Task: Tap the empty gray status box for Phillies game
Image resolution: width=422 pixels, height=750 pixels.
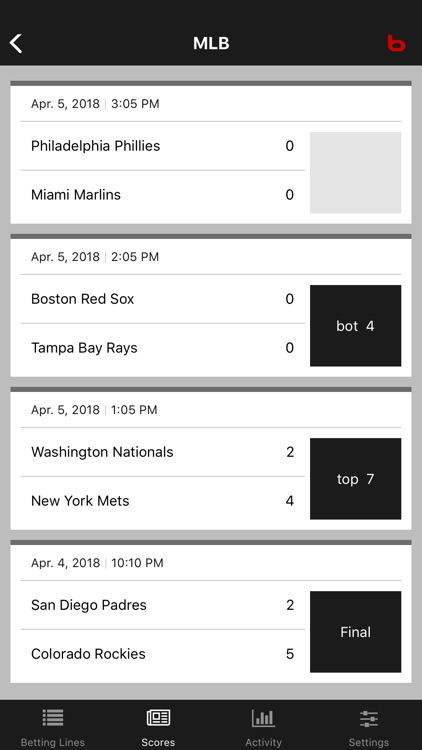Action: 355,173
